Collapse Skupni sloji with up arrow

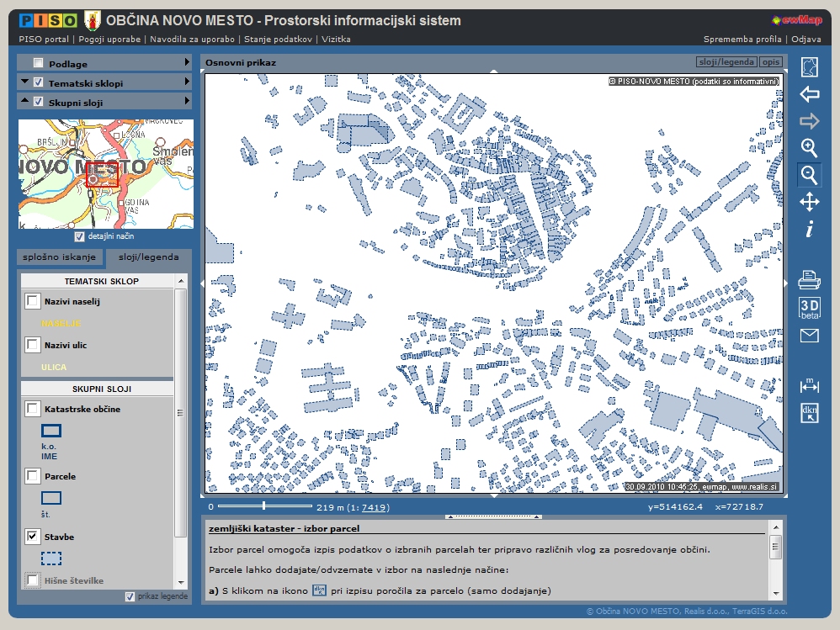[x=25, y=101]
